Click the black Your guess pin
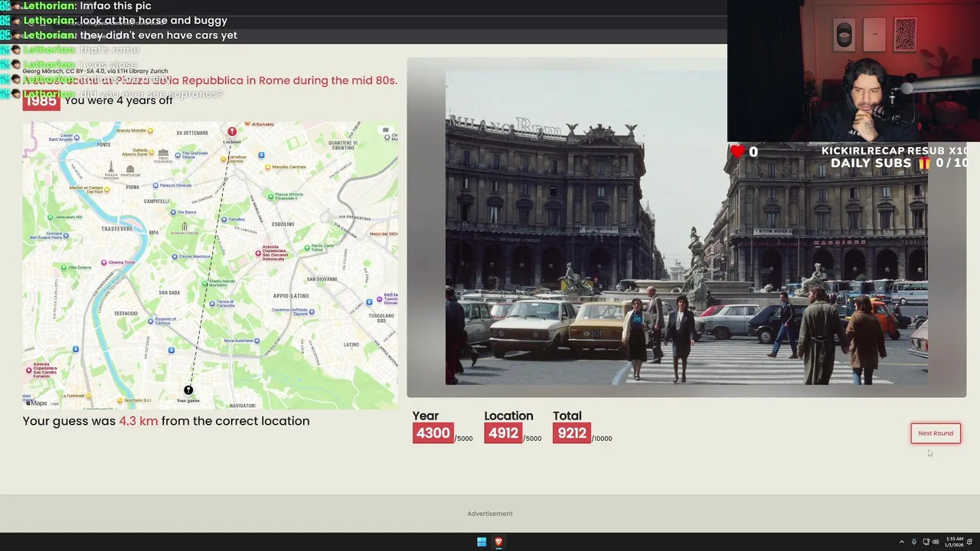The width and height of the screenshot is (980, 551). pos(188,390)
